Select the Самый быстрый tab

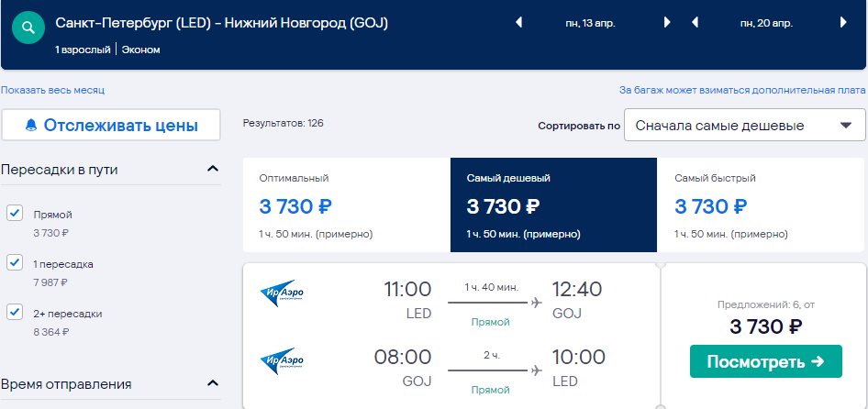pos(761,205)
